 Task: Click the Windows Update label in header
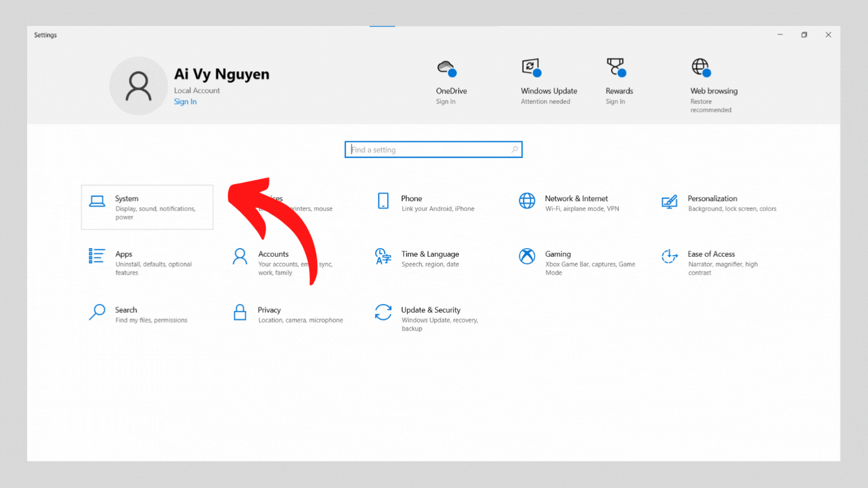[549, 91]
